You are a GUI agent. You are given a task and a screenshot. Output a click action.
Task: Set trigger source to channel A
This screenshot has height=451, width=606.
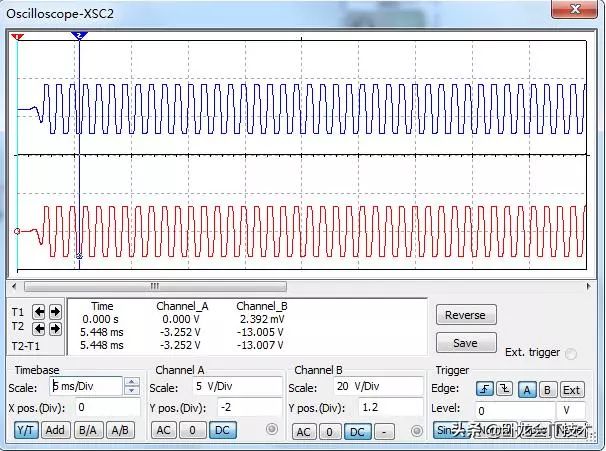[x=526, y=390]
